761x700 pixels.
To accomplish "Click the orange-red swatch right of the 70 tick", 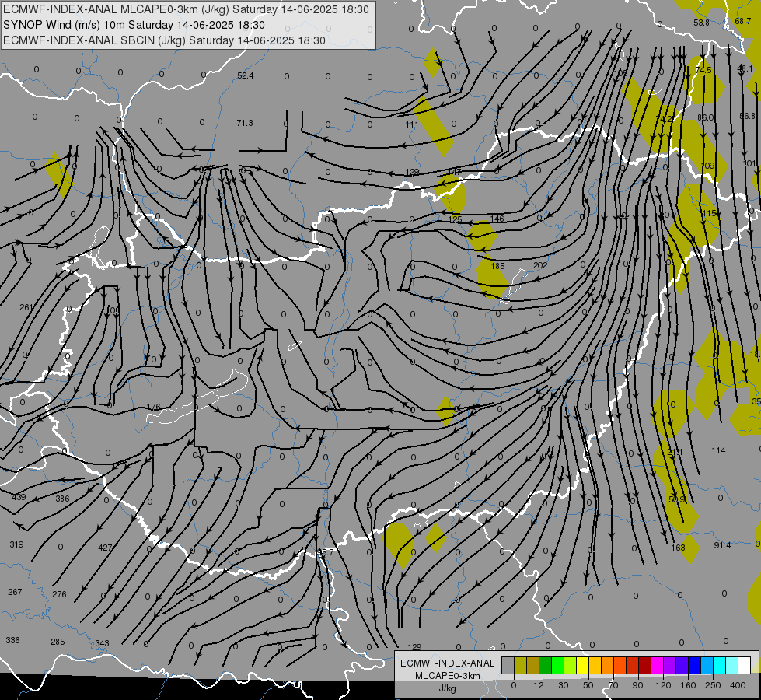I will (620, 666).
